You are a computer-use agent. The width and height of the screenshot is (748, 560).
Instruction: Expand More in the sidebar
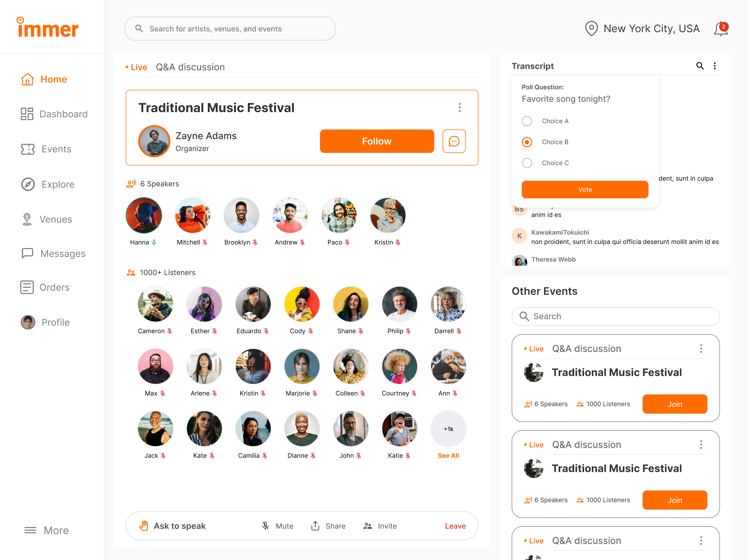[x=46, y=530]
